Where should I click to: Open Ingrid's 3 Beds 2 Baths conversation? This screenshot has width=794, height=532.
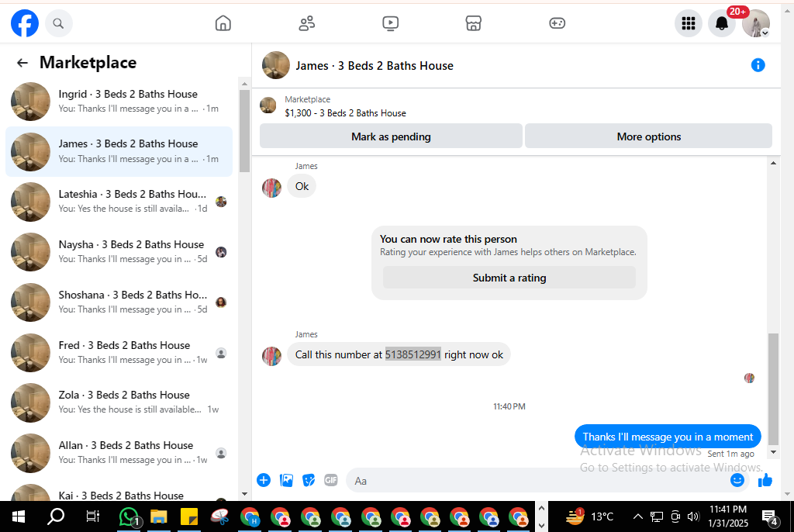(x=119, y=102)
